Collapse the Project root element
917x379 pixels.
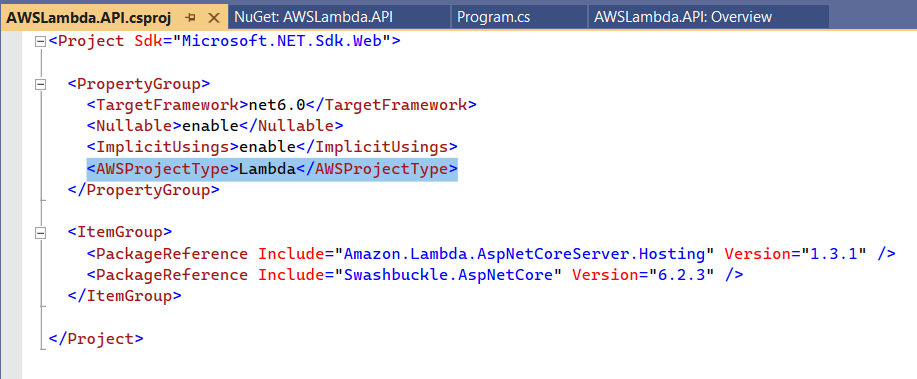coord(40,42)
